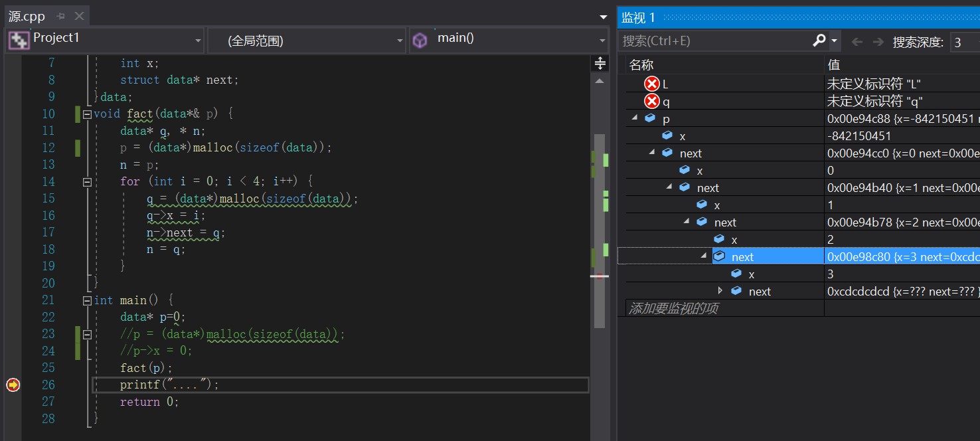The width and height of the screenshot is (980, 441).
Task: Close the 源.cpp tab
Action: (x=79, y=17)
